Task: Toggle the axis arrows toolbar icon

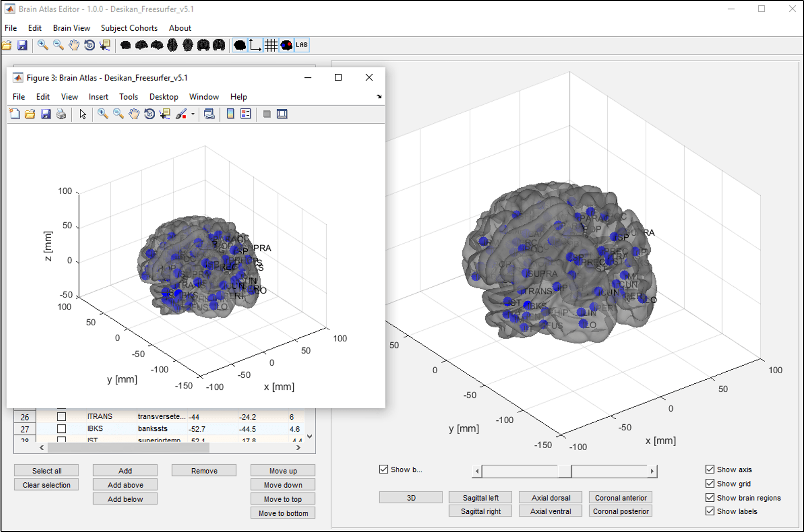Action: point(255,46)
